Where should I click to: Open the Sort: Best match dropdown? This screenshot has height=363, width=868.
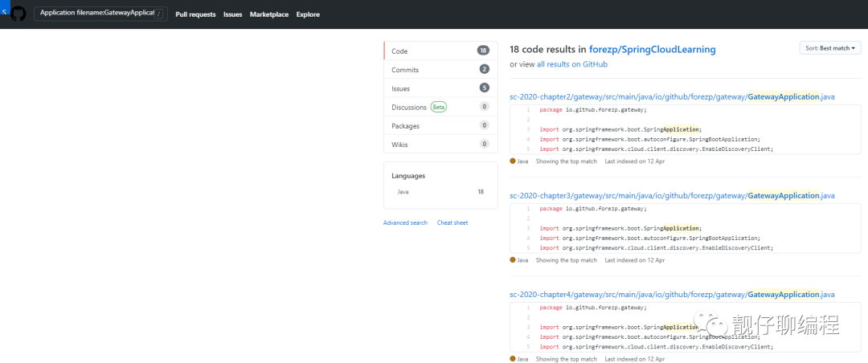829,48
